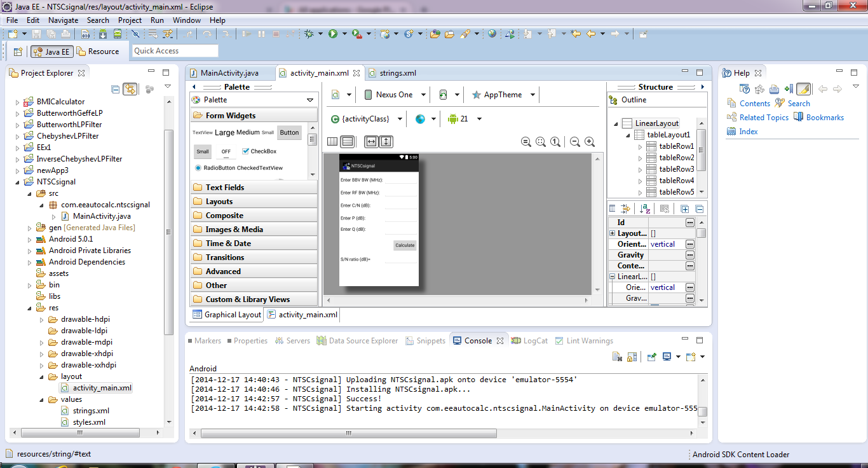
Task: Open the Related Topics help link
Action: click(x=763, y=118)
